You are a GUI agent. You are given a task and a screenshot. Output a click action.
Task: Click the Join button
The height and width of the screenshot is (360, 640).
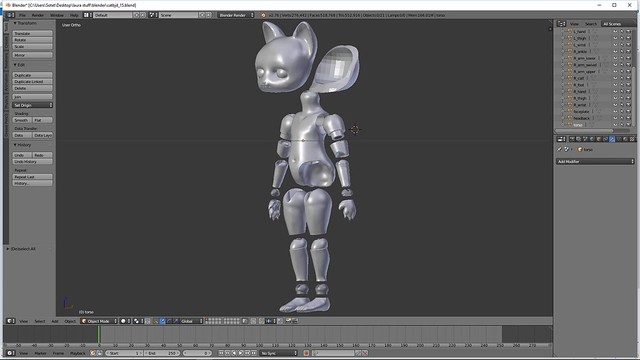[32, 97]
